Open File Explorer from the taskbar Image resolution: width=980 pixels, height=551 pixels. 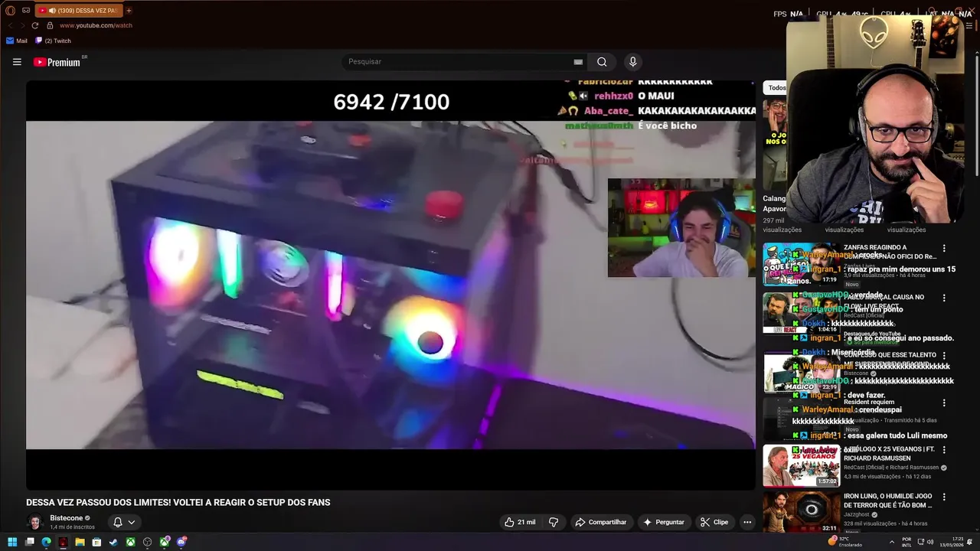[80, 542]
